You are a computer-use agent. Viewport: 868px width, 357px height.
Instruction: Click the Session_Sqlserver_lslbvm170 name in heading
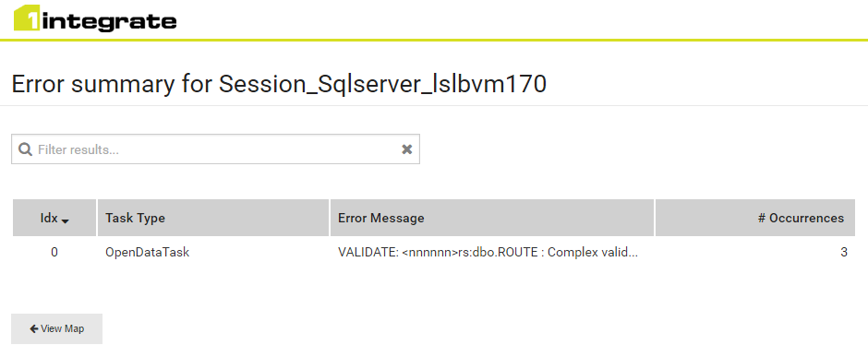tap(382, 85)
